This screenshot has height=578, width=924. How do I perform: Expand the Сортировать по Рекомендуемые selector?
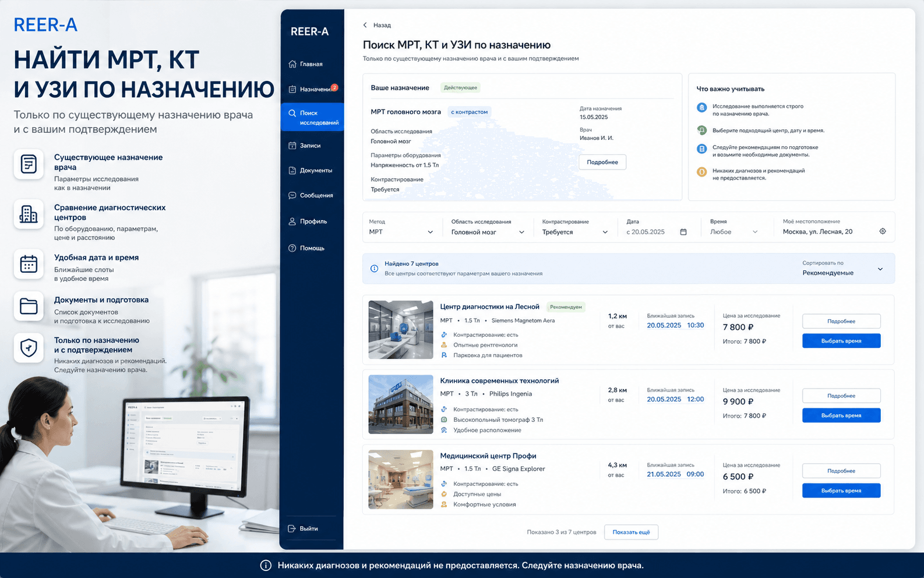pyautogui.click(x=842, y=269)
